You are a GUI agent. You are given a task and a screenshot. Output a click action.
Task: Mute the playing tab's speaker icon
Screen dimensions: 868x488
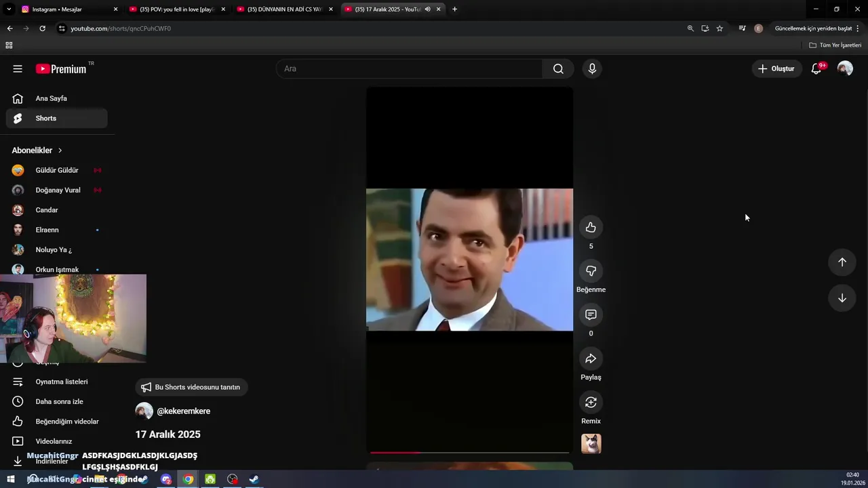427,9
